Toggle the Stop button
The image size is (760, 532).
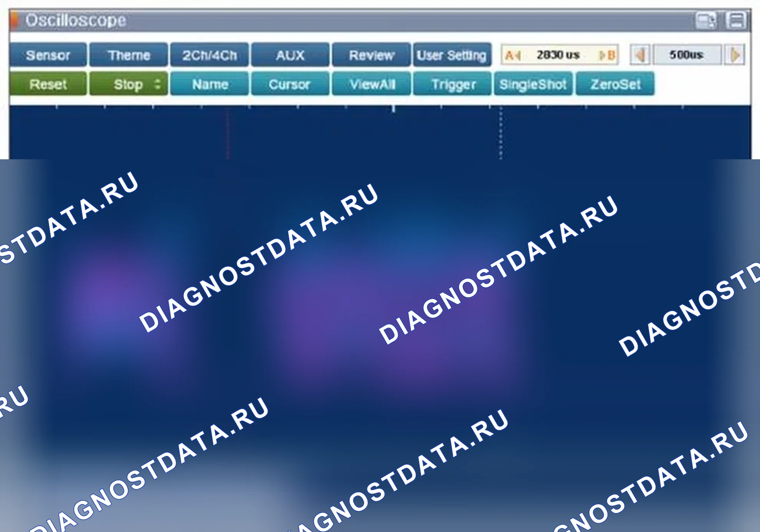pyautogui.click(x=129, y=84)
